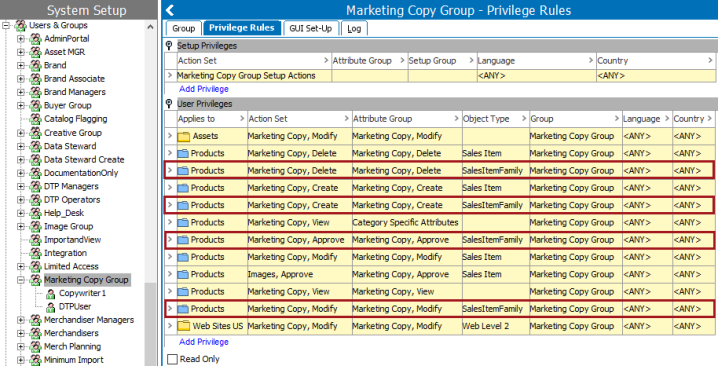Select the Copywriter1 user icon
This screenshot has width=718, height=366.
click(x=51, y=293)
